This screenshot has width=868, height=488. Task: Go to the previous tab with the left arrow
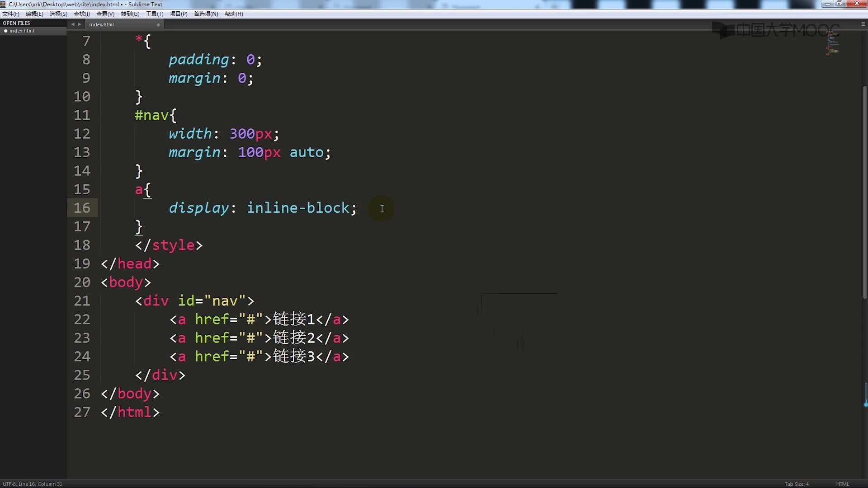click(73, 24)
